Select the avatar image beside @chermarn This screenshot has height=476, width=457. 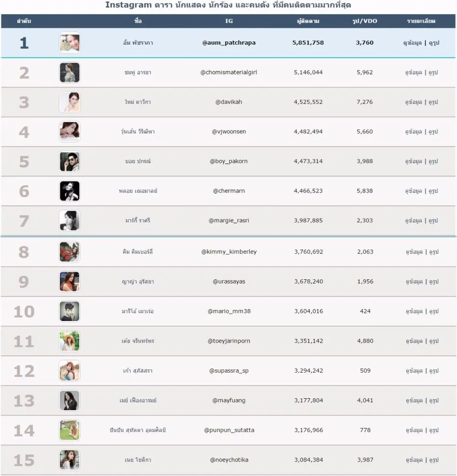pos(69,191)
